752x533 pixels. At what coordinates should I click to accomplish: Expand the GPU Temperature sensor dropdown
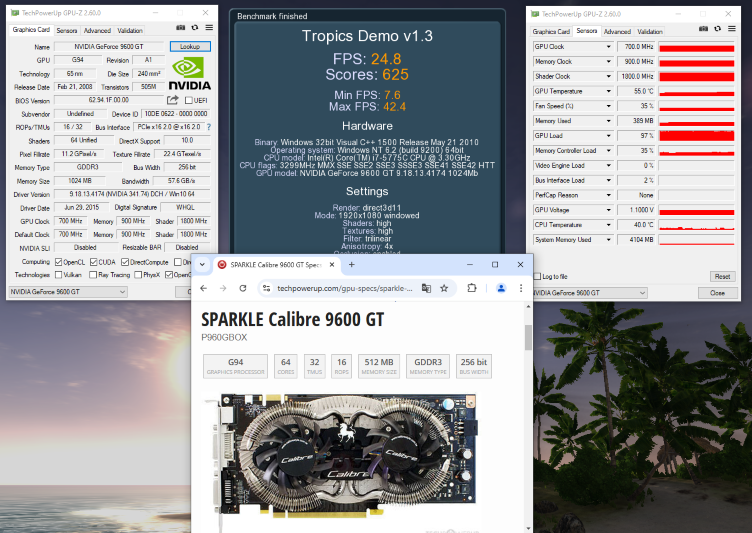click(609, 91)
